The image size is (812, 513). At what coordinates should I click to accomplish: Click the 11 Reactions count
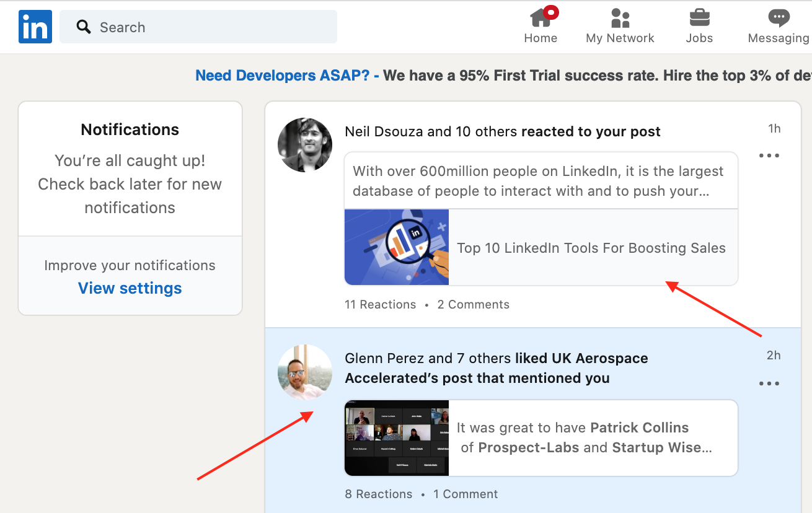pos(381,304)
